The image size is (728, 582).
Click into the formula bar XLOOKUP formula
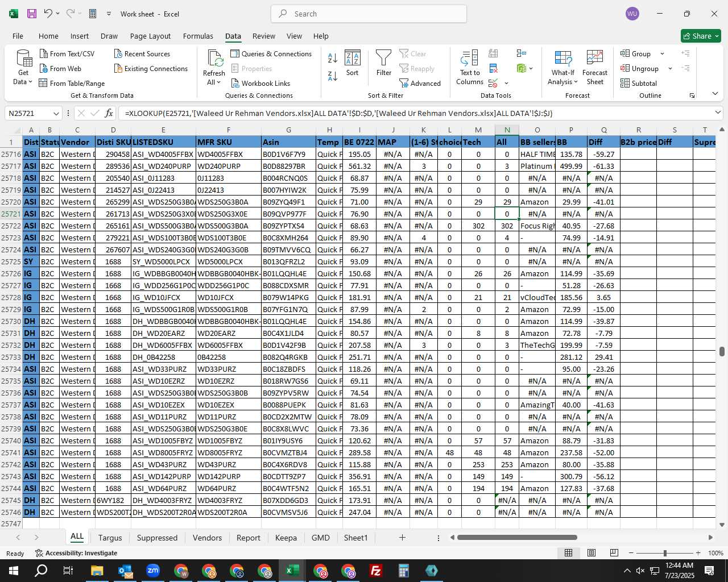coord(339,113)
